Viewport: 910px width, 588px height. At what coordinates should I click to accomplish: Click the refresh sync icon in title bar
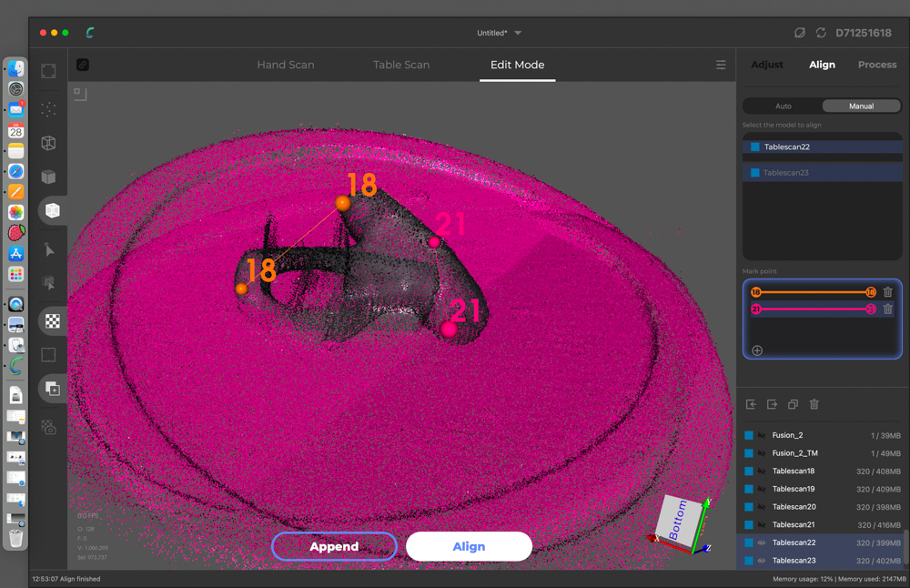click(821, 33)
